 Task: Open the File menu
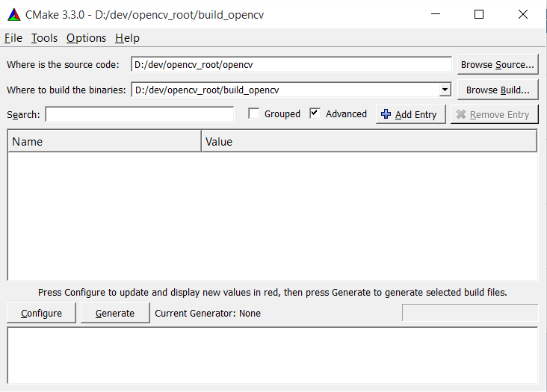tap(13, 37)
